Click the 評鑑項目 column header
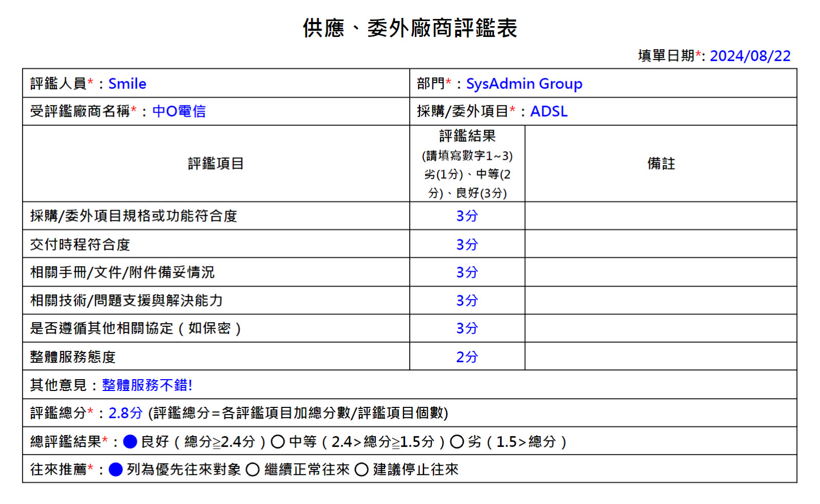Image resolution: width=820 pixels, height=504 pixels. tap(216, 163)
